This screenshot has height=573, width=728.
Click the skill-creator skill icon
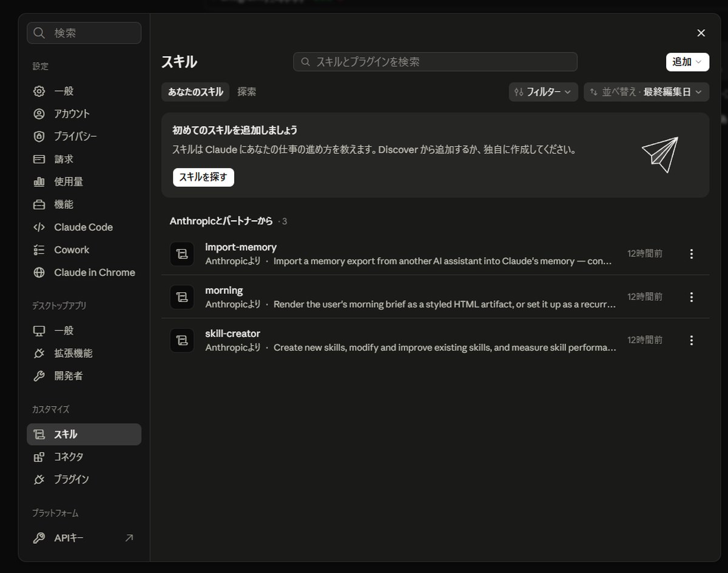coord(182,340)
